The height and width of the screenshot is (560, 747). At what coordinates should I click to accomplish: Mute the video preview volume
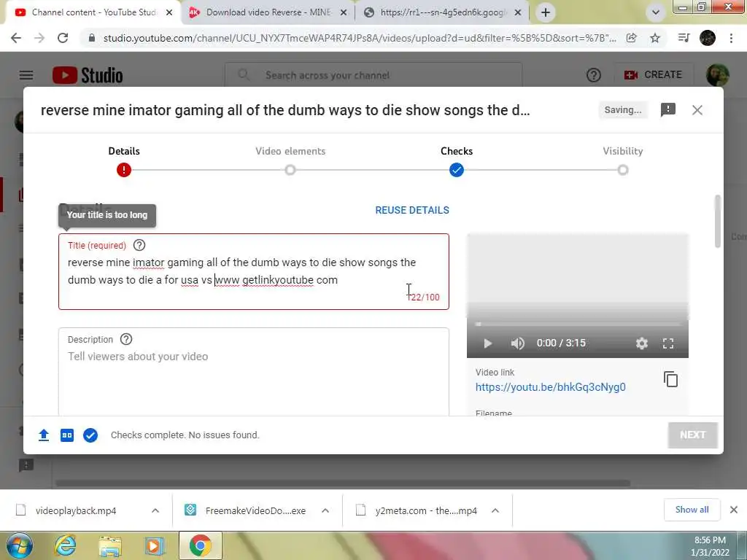(517, 343)
